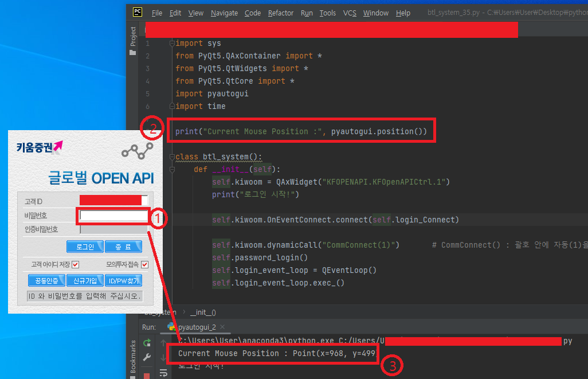Click 'self.login_event_loop = QEventLoop()' line
The height and width of the screenshot is (379, 588).
[294, 270]
